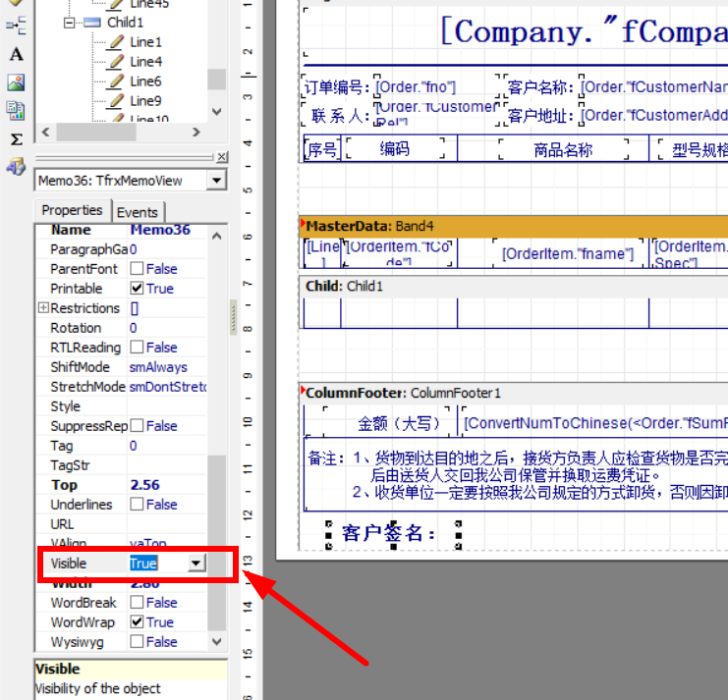Select Line4 item in report tree
This screenshot has width=728, height=700.
(145, 62)
